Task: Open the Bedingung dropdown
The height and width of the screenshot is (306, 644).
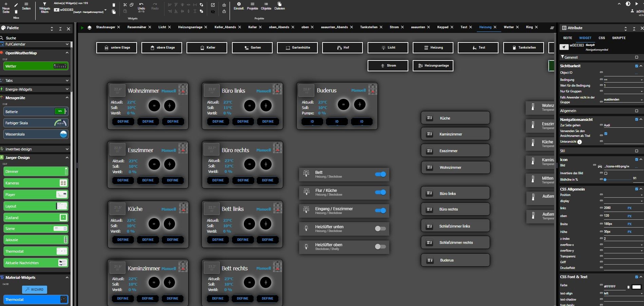Action: click(623, 80)
